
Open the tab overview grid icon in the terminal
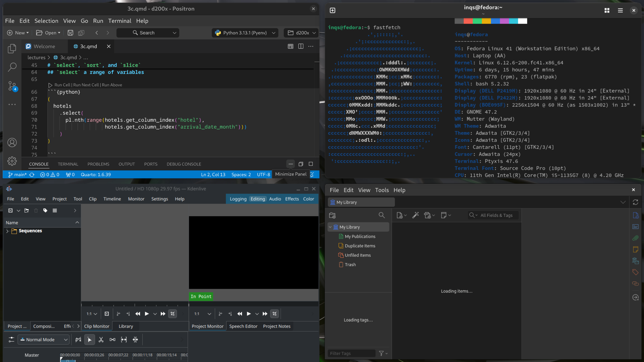coord(607,10)
